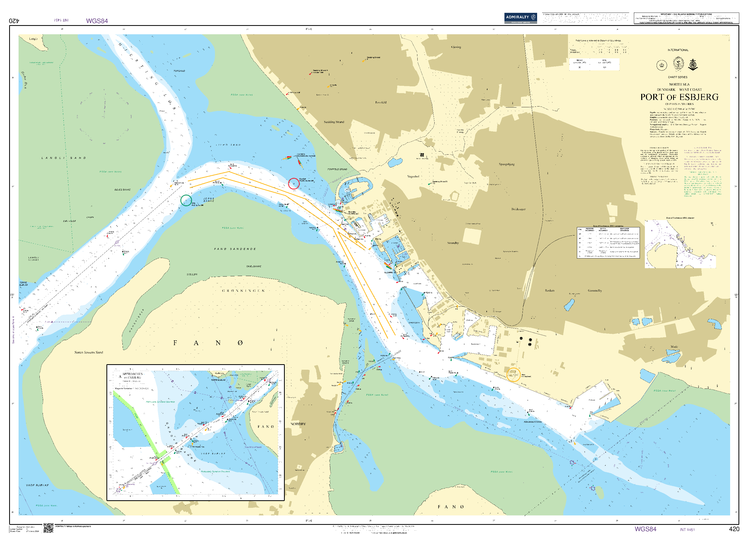756x534 pixels.
Task: Click the upside-down 420 number in the top margin
Action: click(x=14, y=21)
